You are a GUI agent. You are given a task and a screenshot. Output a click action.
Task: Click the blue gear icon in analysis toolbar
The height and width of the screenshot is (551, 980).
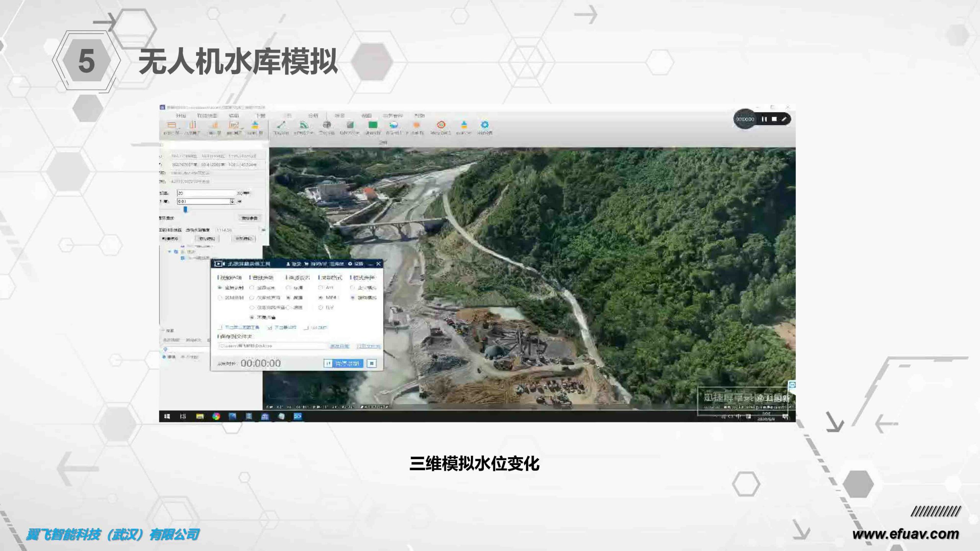[x=485, y=125]
